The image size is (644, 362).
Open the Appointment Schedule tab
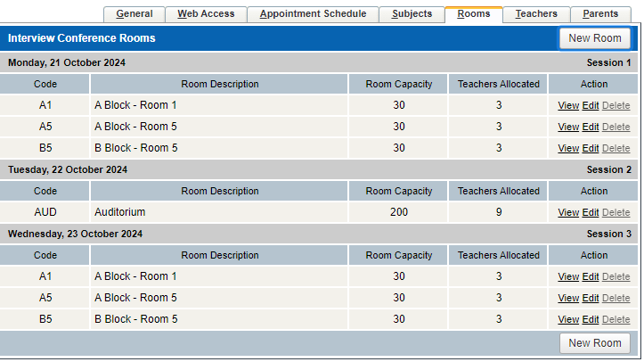[313, 14]
